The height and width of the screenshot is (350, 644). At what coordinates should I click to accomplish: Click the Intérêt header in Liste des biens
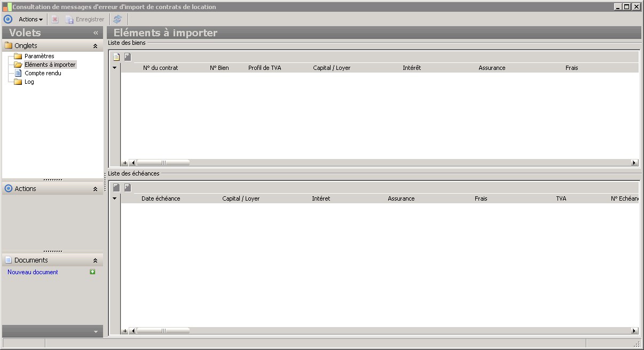(412, 68)
